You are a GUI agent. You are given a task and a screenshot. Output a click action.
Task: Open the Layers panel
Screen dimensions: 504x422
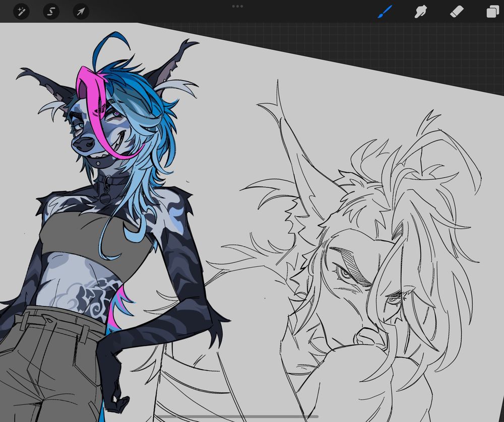pyautogui.click(x=493, y=12)
